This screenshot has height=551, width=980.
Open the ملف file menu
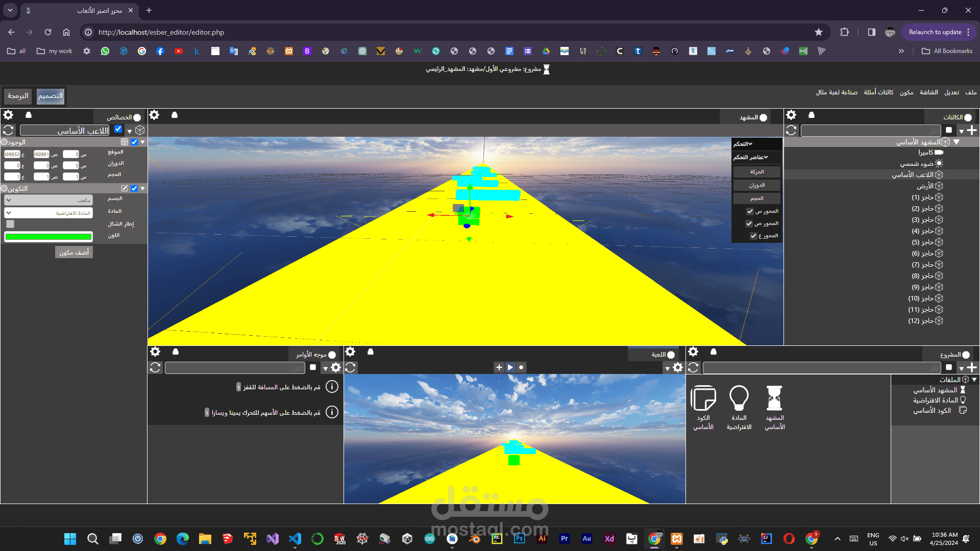[971, 92]
